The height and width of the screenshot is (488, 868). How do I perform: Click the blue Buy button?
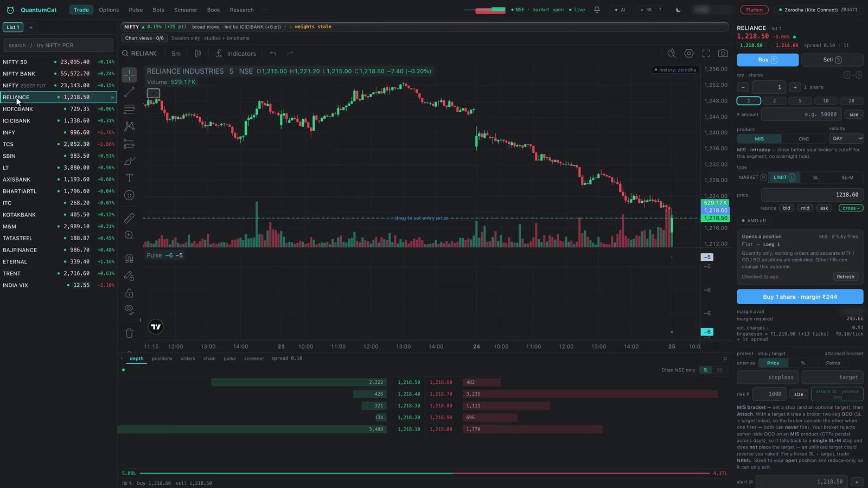click(767, 60)
